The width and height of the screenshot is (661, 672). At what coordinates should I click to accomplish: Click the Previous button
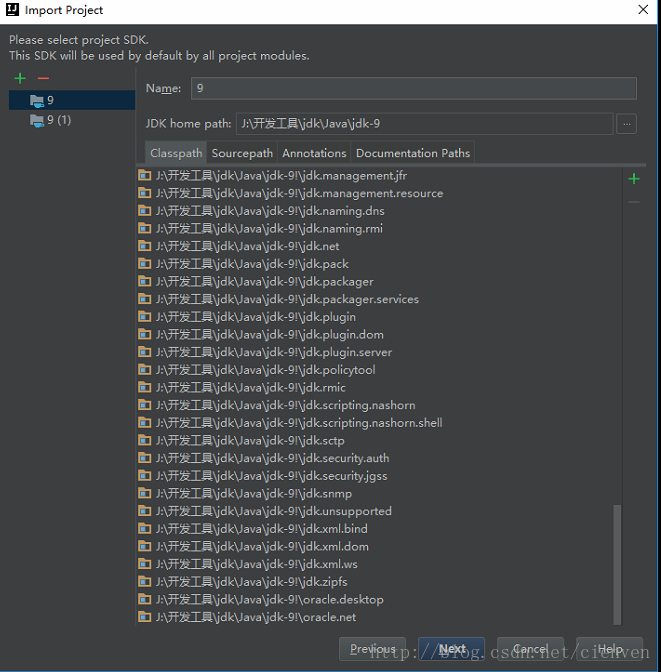[x=373, y=649]
